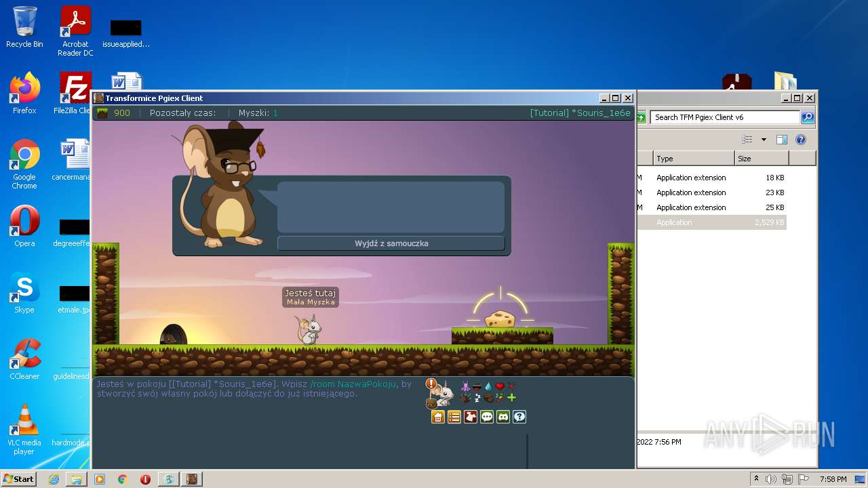Select the red lips kiss emote
This screenshot has height=488, width=868.
(477, 387)
